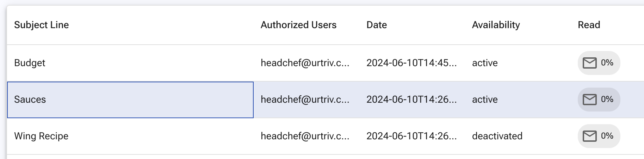Select the Sauces subject cell

point(130,100)
